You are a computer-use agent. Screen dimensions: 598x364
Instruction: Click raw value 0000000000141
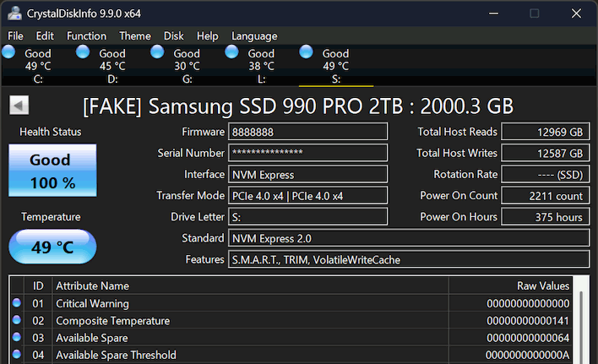click(x=528, y=321)
